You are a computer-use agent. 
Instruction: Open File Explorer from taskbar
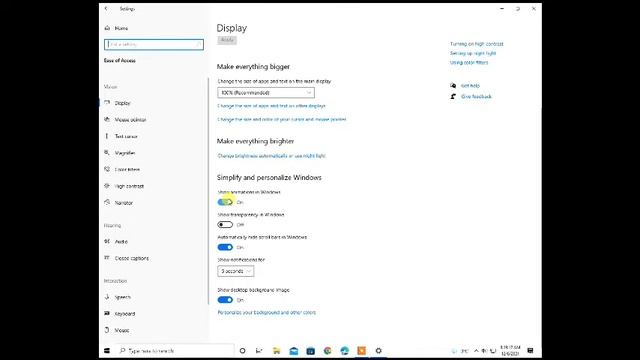point(276,351)
